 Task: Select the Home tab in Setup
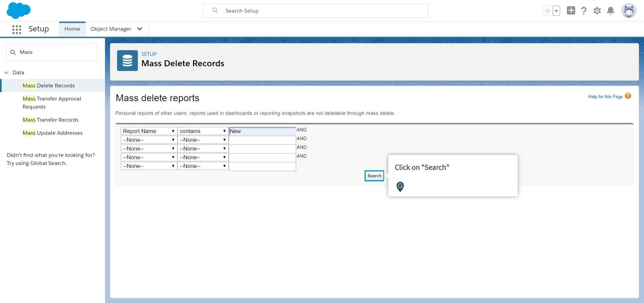pos(72,29)
